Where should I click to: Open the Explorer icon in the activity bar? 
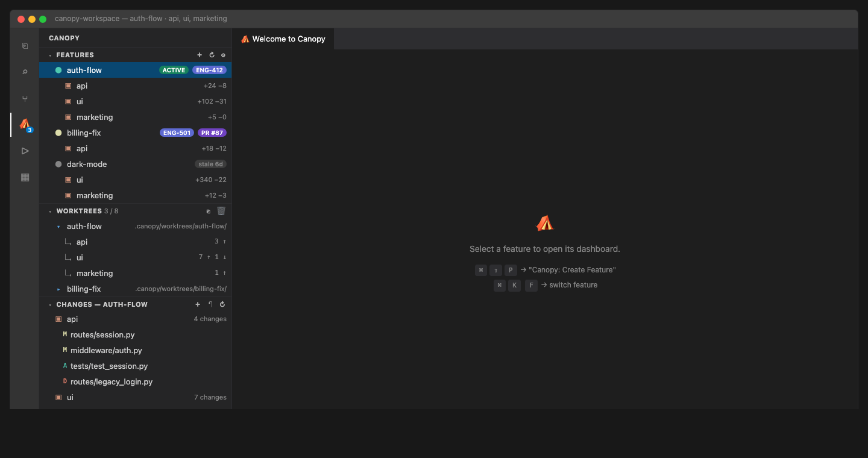(x=25, y=45)
